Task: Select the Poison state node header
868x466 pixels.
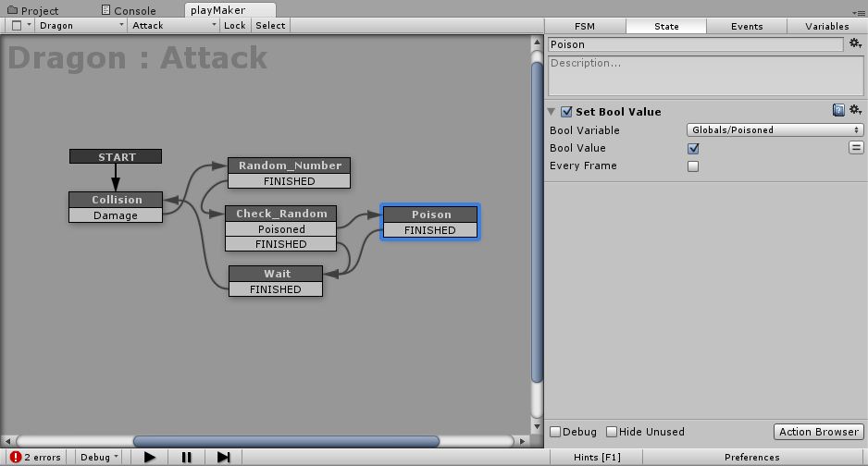Action: [430, 215]
